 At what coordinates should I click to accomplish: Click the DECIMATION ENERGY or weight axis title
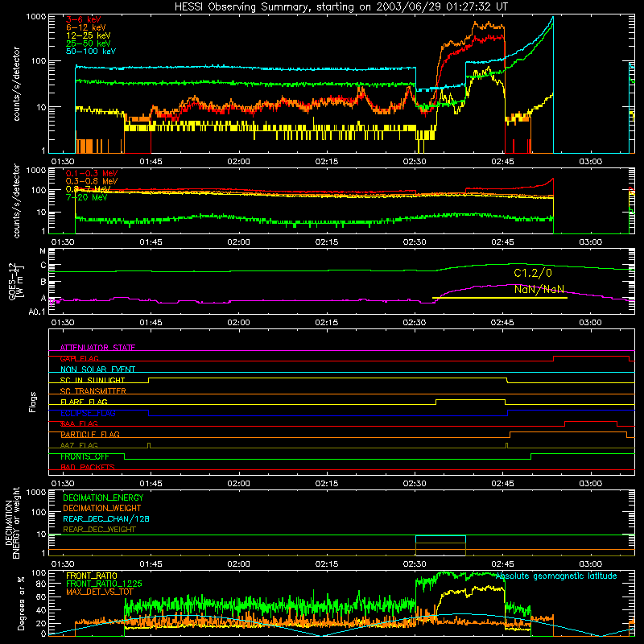[x=12, y=522]
